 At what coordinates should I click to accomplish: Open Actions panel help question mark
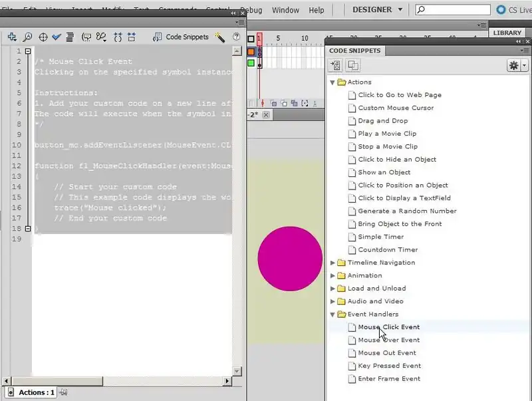236,37
